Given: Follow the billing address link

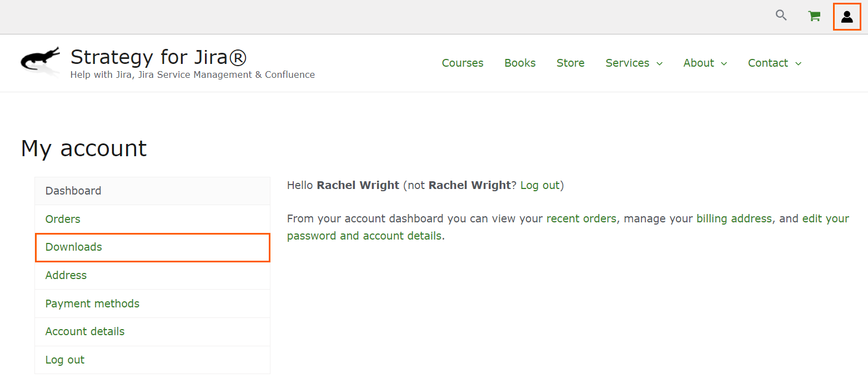Looking at the screenshot, I should click(734, 218).
